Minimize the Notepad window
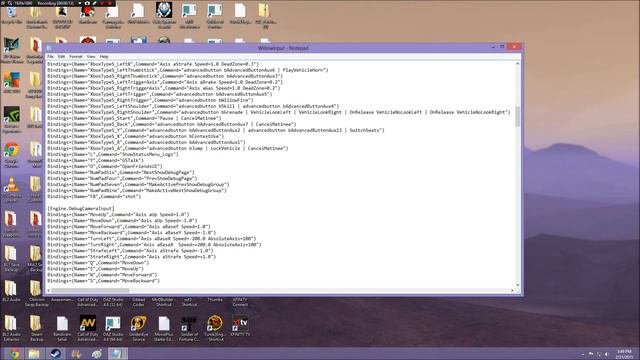This screenshot has height=360, width=640. coord(493,47)
